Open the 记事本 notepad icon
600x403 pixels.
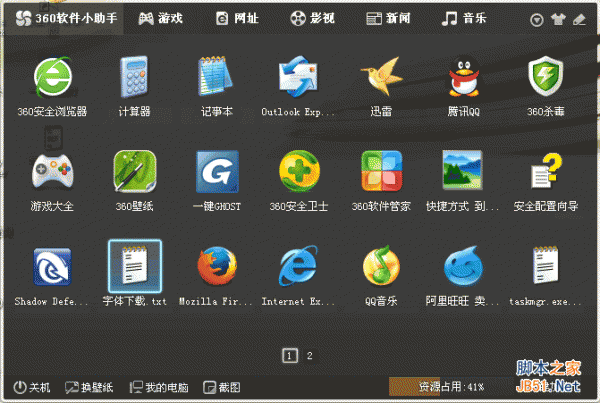point(216,77)
